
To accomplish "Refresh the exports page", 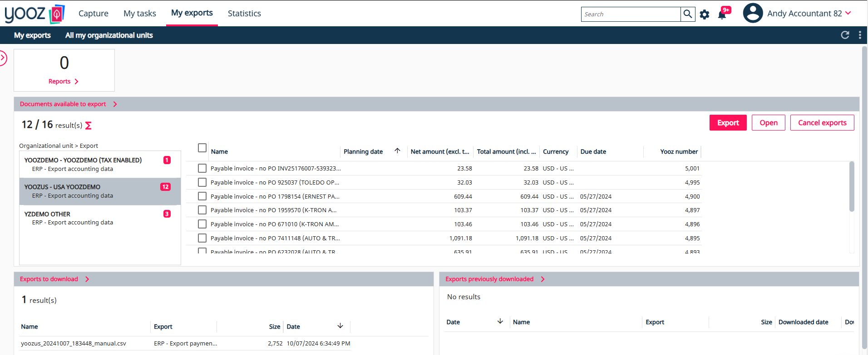I will tap(845, 35).
